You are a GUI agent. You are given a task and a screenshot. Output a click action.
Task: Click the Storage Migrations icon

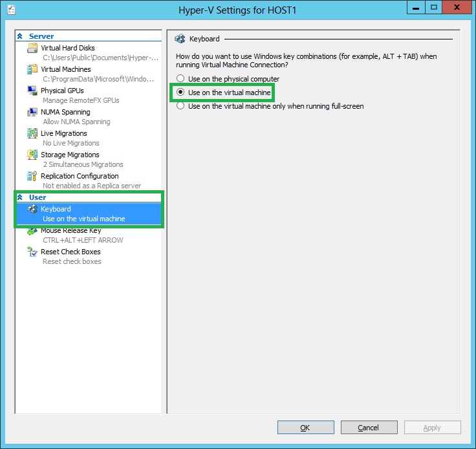(x=32, y=155)
